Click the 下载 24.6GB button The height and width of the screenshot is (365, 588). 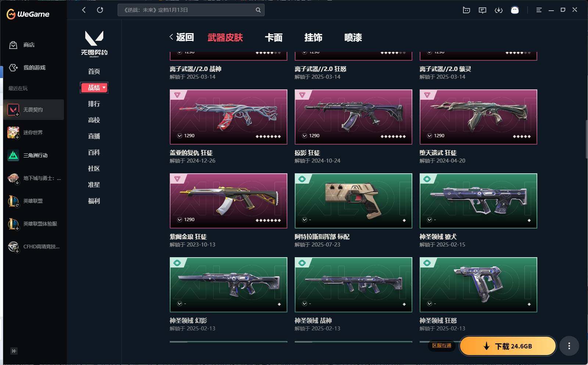click(x=508, y=346)
